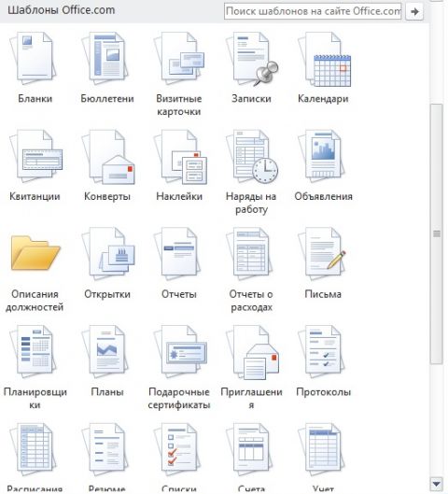Select the Визитные карточки template icon
The width and height of the screenshot is (448, 494).
(x=179, y=59)
